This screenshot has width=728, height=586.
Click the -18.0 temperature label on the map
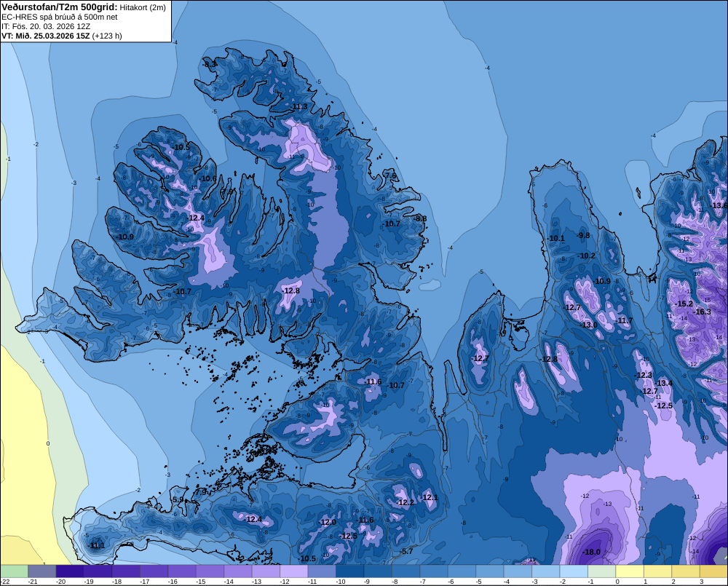(x=591, y=552)
